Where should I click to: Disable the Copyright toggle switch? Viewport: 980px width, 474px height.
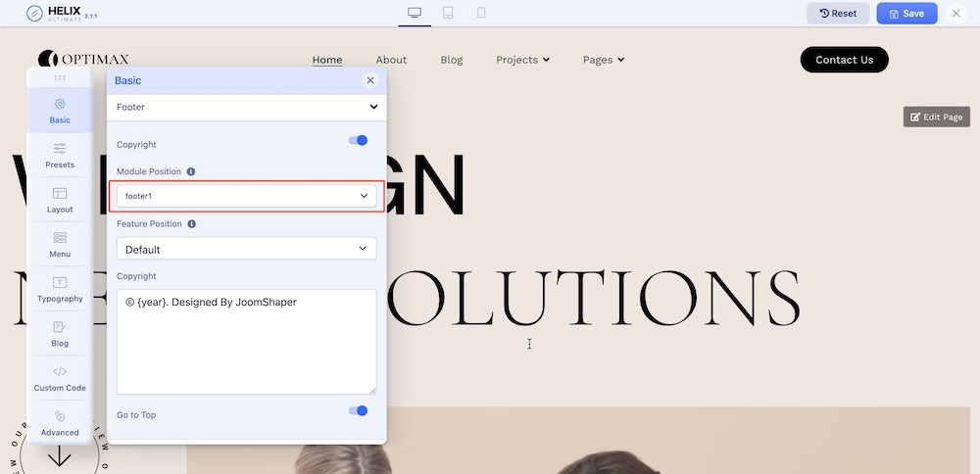(358, 141)
